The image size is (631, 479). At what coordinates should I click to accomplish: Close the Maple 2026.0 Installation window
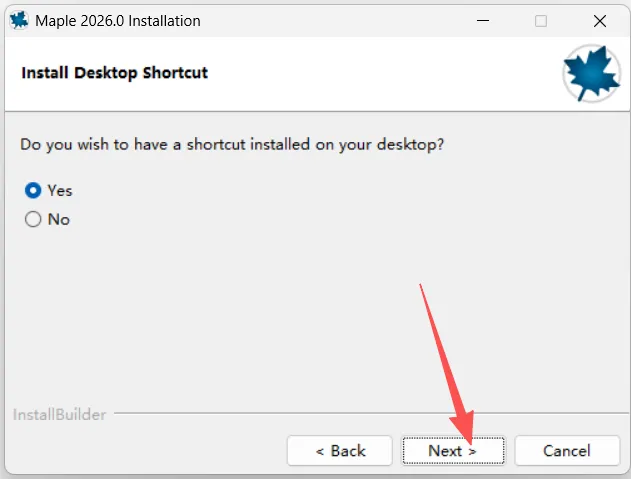[600, 21]
